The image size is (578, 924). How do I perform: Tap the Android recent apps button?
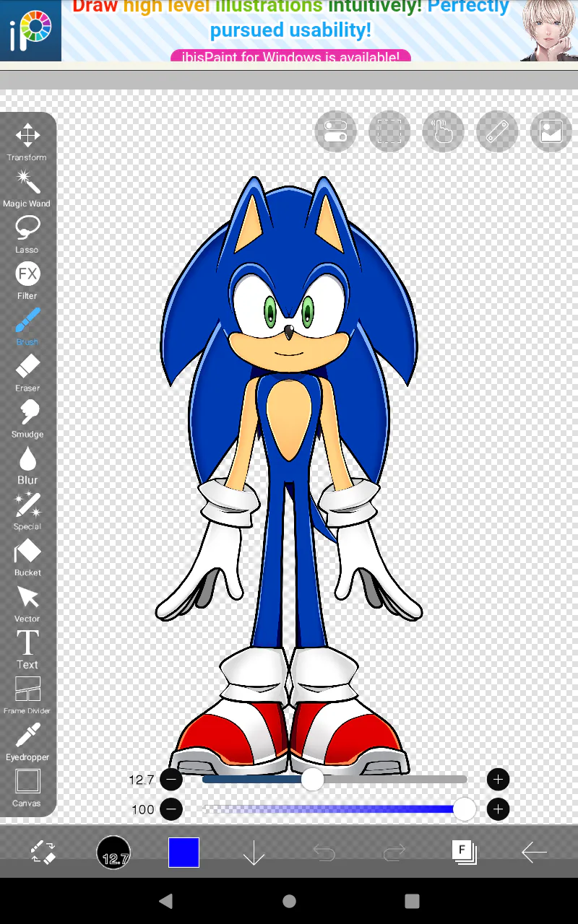pos(412,901)
